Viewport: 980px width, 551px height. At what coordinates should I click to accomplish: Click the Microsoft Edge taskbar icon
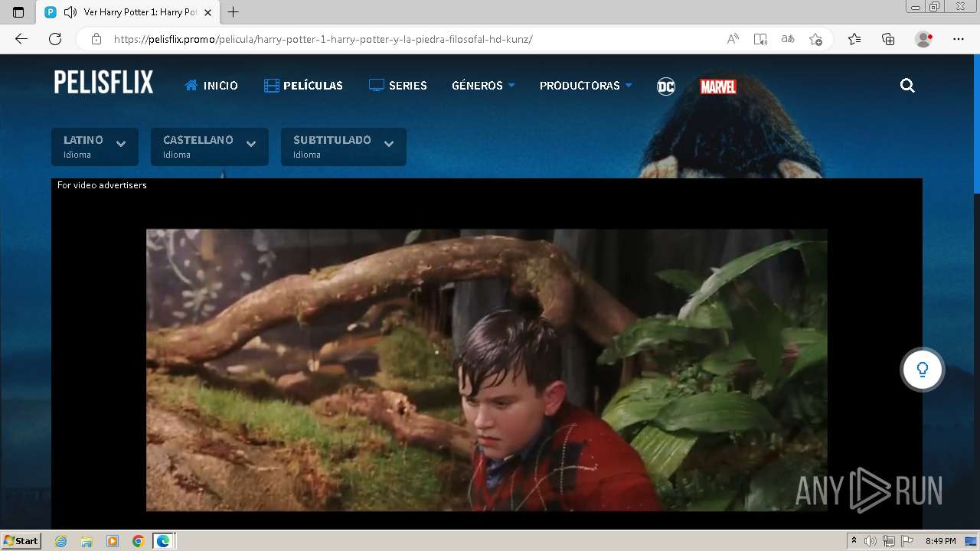pos(164,541)
